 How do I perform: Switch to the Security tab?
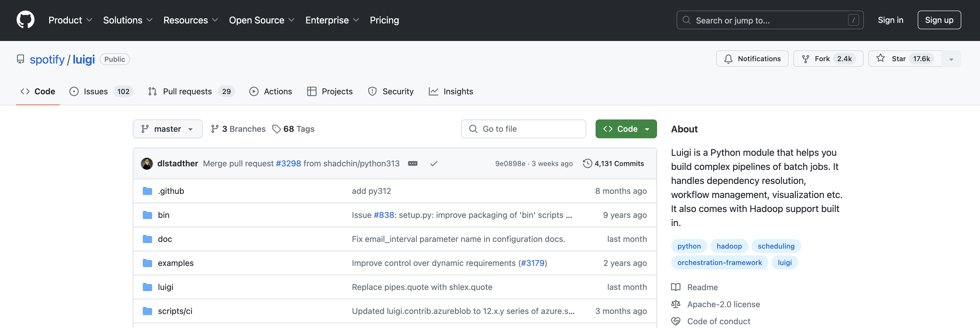tap(391, 91)
